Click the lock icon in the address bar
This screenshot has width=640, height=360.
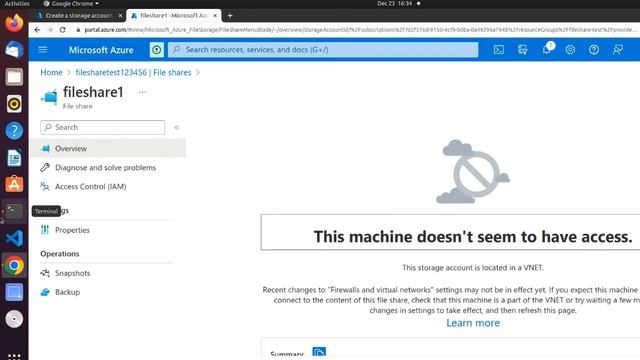tap(78, 30)
